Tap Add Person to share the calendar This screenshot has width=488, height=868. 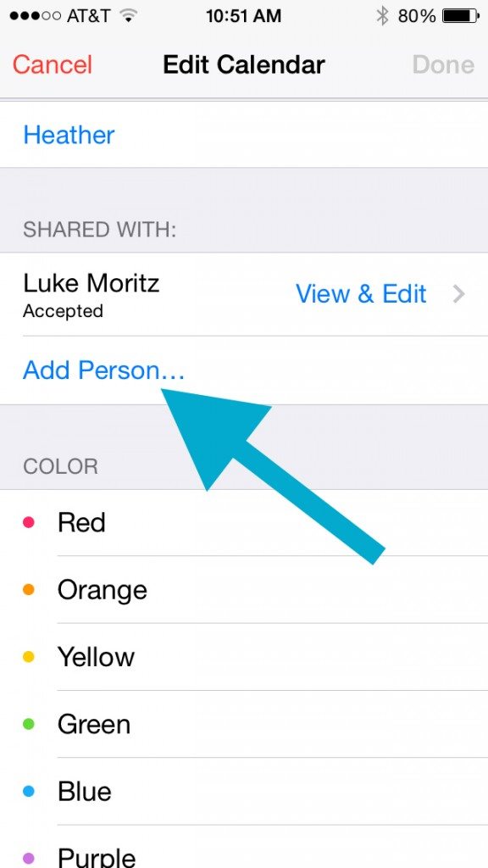(x=103, y=370)
